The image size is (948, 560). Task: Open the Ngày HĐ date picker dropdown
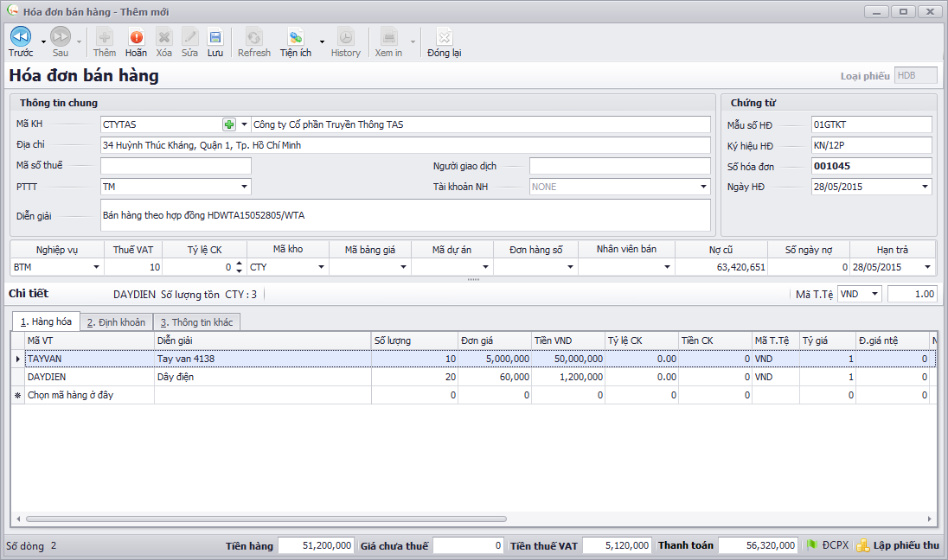point(925,187)
